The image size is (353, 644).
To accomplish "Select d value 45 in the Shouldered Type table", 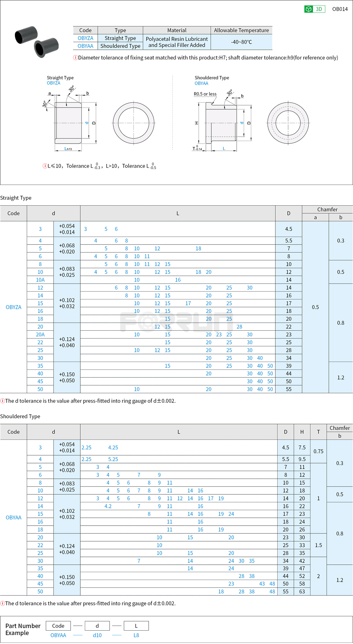I will tap(40, 584).
